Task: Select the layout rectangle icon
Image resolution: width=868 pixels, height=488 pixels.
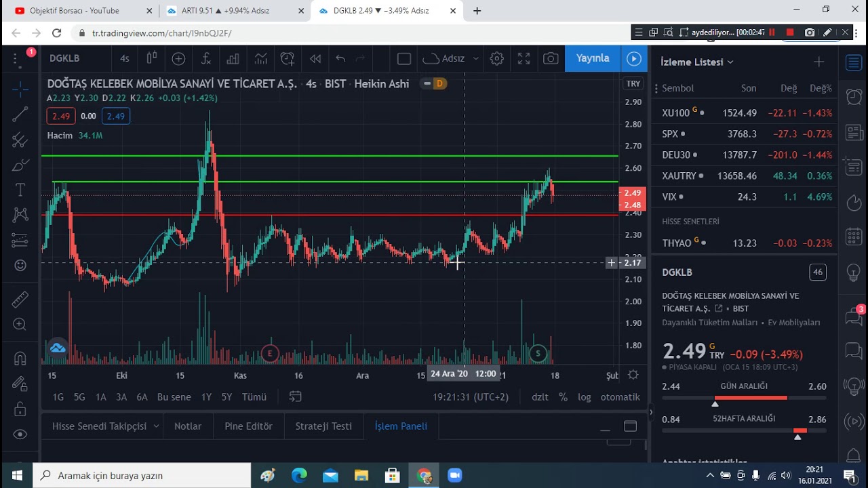Action: pos(404,58)
